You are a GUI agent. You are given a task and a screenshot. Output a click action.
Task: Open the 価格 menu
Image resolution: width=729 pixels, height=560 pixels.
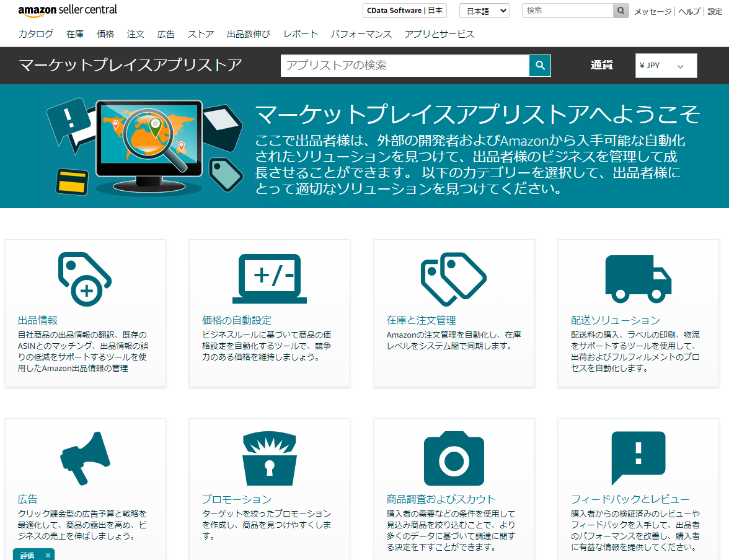pyautogui.click(x=105, y=34)
